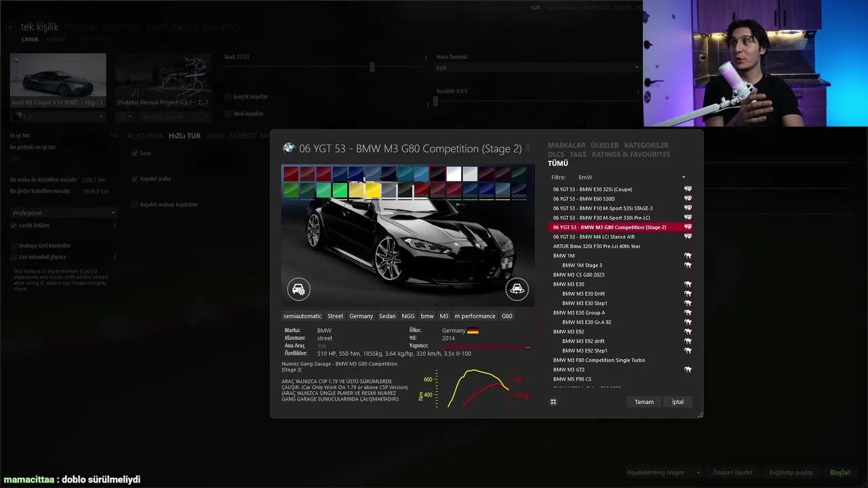This screenshot has height=488, width=868.
Task: Click icon beside selected M3 G80 Competition row
Action: [x=688, y=227]
